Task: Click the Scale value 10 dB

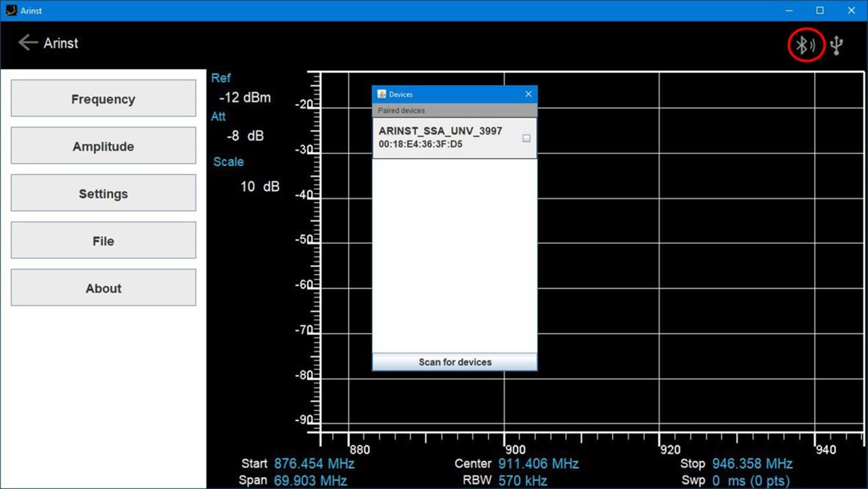Action: click(260, 186)
